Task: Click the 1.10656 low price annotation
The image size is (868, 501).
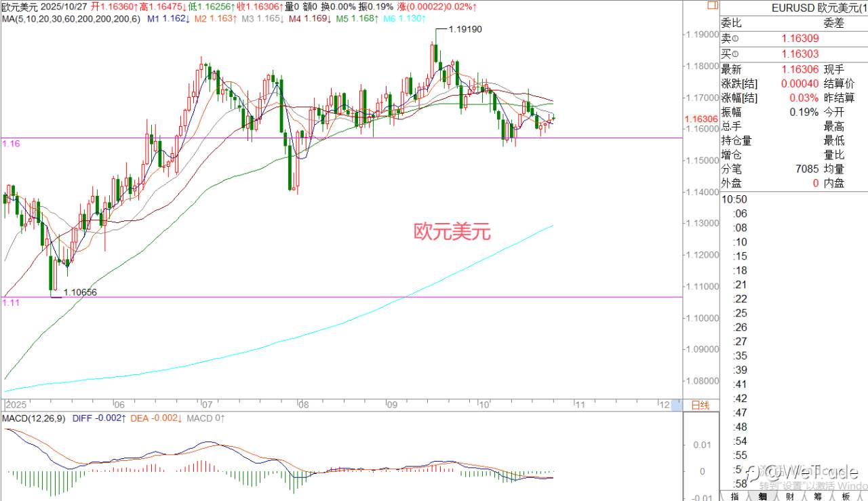Action: tap(81, 292)
